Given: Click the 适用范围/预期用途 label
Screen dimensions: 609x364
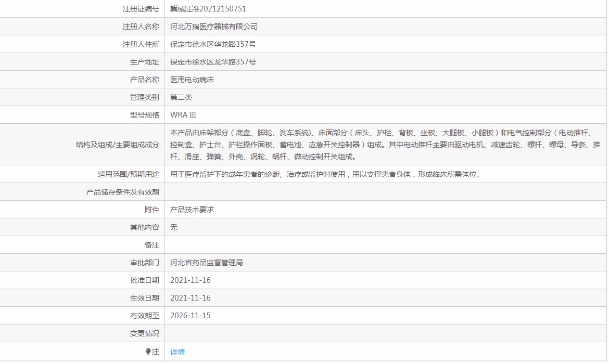Looking at the screenshot, I should click(x=129, y=175).
